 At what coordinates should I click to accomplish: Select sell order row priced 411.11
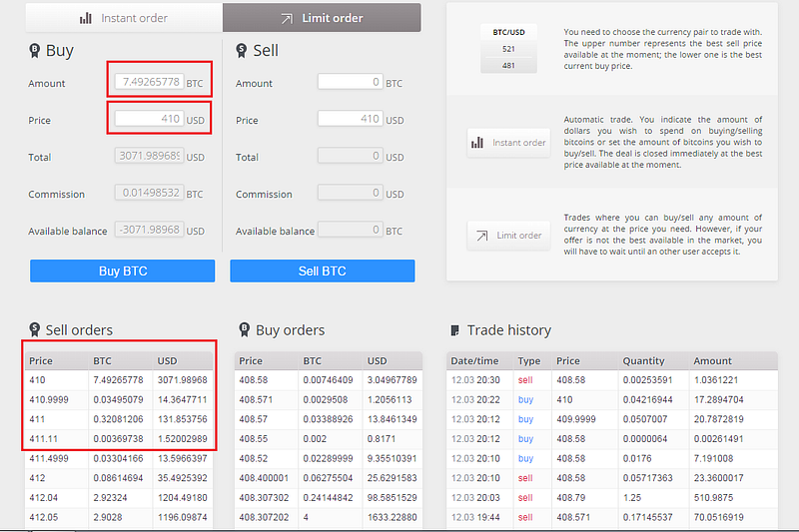tap(119, 439)
